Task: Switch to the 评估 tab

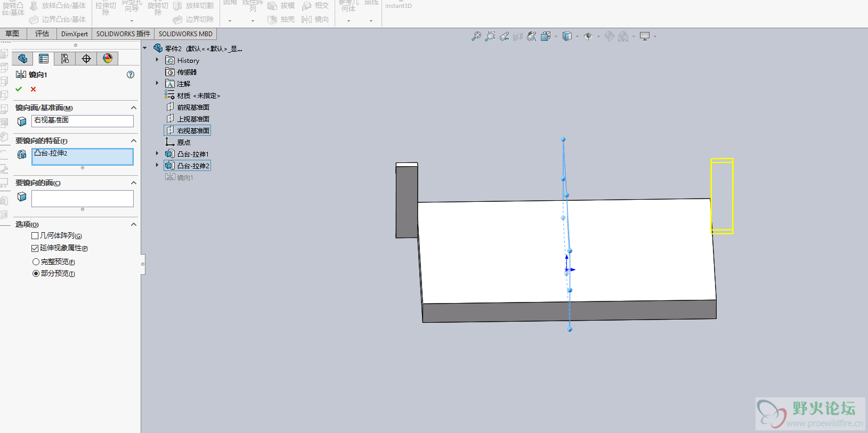Action: [42, 34]
